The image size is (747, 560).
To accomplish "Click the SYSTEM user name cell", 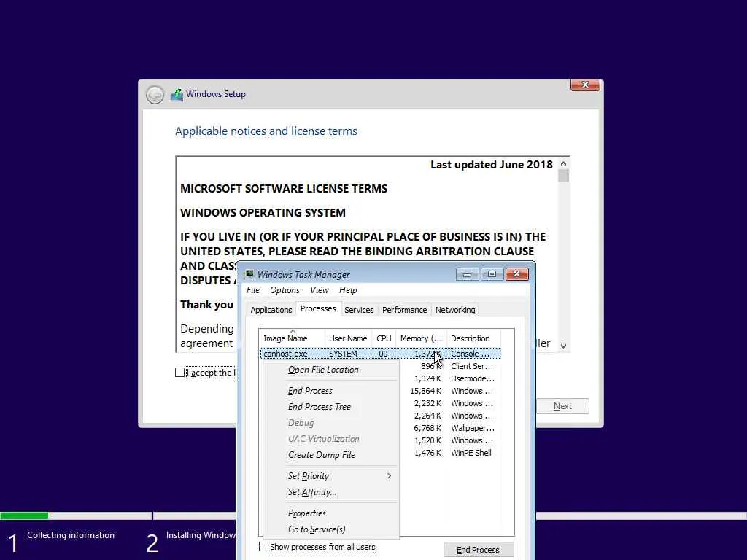I will point(343,354).
